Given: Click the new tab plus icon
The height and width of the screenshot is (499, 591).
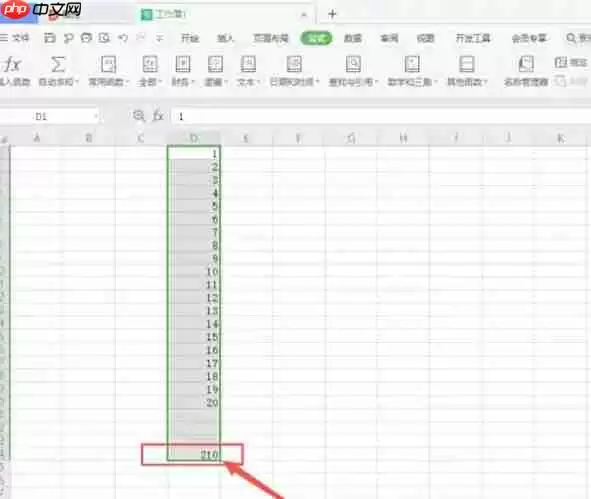Looking at the screenshot, I should click(332, 14).
